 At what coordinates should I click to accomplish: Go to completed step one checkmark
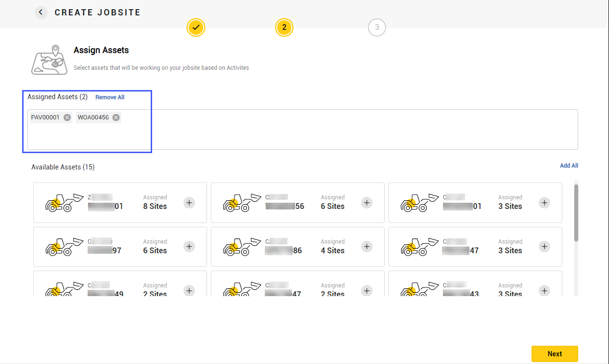click(196, 27)
